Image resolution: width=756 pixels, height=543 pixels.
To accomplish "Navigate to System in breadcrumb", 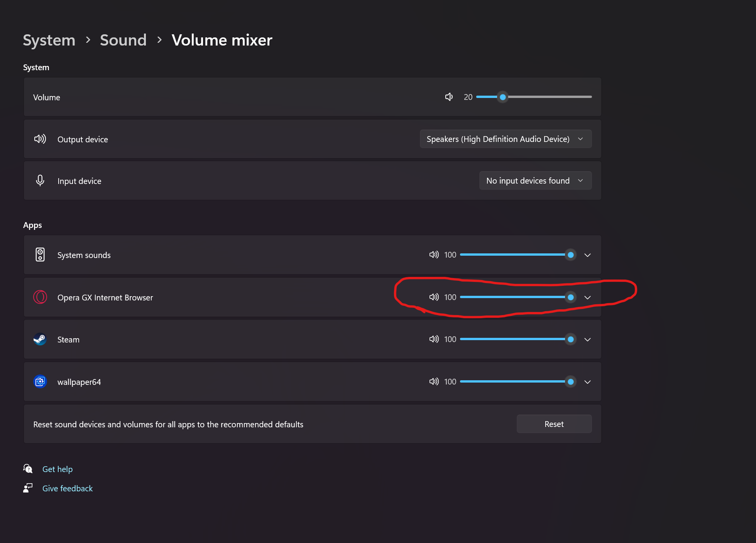I will coord(49,40).
